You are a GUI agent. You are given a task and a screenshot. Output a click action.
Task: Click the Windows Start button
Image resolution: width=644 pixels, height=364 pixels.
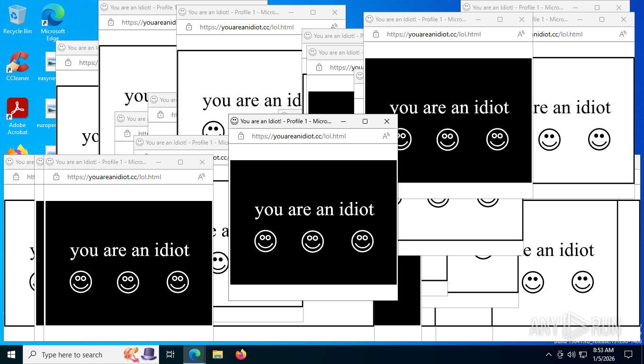tap(11, 355)
